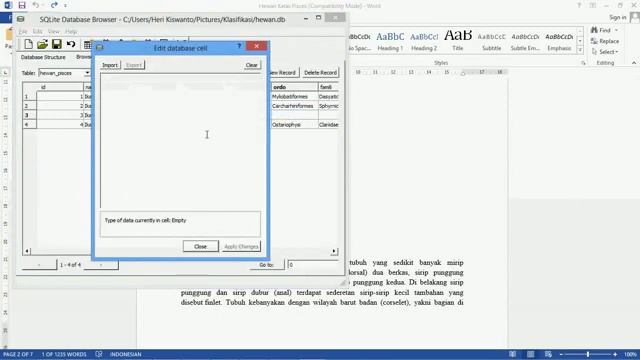Click the Styles gallery scroll down arrow
This screenshot has width=640, height=360.
tap(580, 41)
